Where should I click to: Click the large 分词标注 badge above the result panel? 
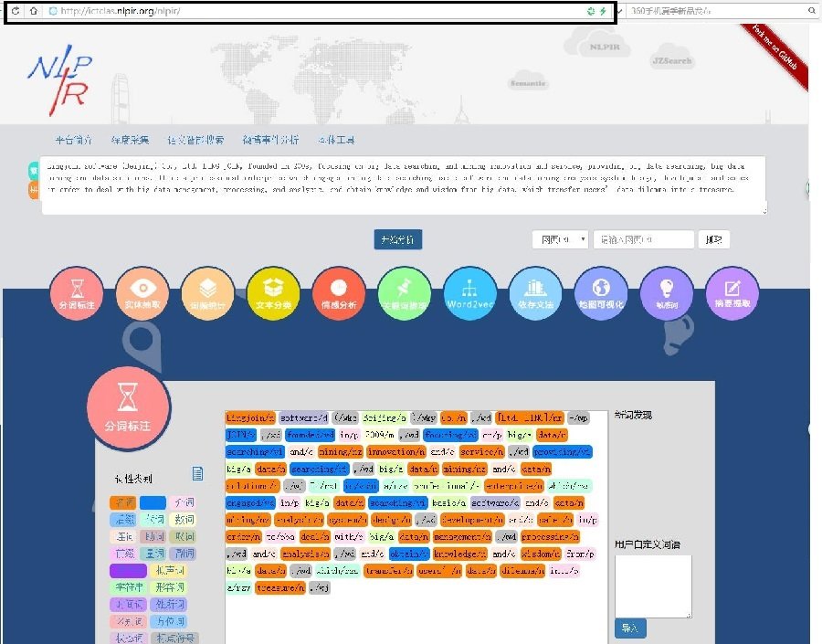129,408
